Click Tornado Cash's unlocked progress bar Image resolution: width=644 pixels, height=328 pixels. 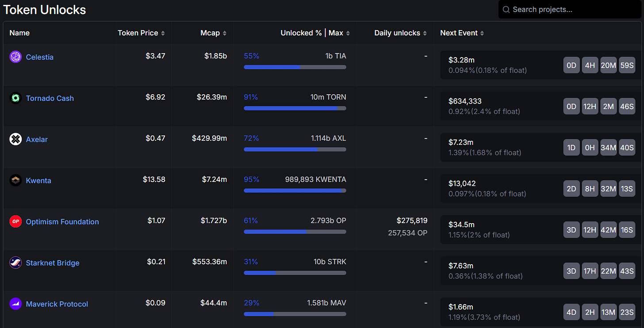295,108
